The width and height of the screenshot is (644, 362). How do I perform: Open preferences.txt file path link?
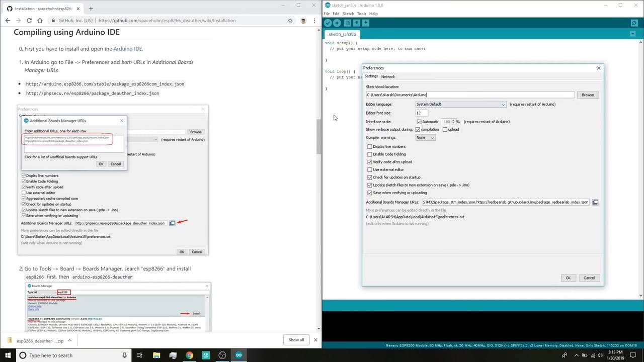[x=415, y=217]
